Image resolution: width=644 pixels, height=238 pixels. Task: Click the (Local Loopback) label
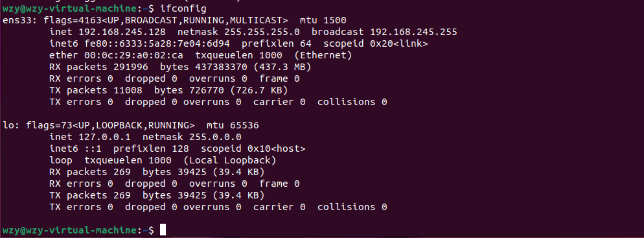pyautogui.click(x=229, y=160)
